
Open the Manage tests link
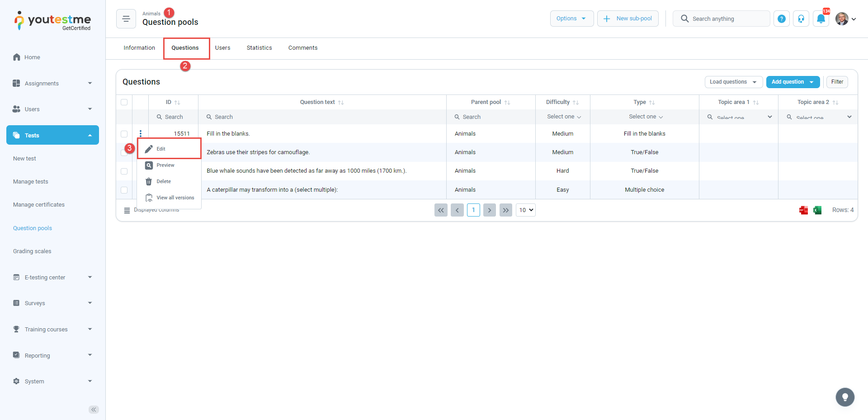(30, 182)
